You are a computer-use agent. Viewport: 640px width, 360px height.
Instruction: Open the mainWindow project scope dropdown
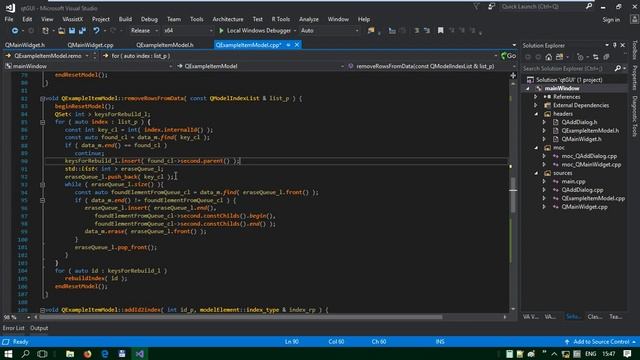point(89,66)
